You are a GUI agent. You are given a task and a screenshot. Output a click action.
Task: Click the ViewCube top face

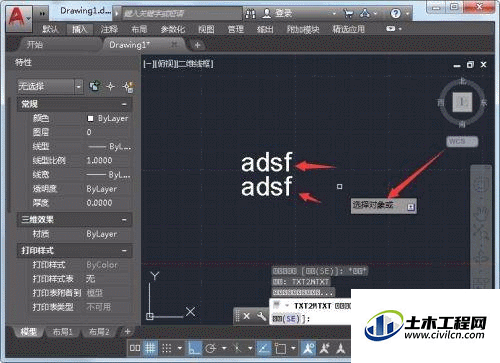462,102
